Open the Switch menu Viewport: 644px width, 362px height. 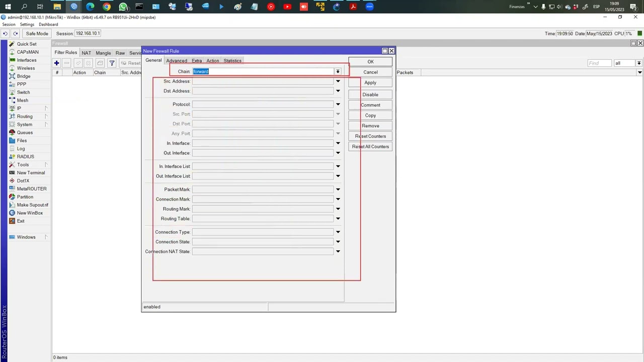[23, 92]
